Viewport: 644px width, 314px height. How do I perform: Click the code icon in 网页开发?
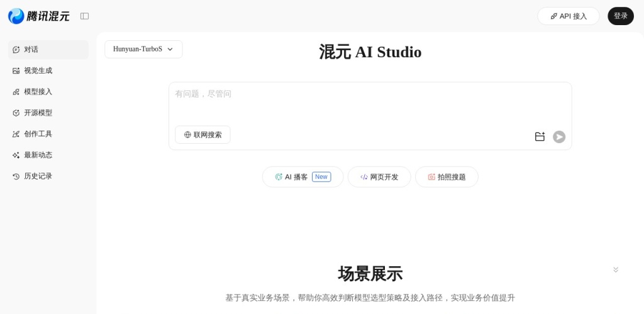pos(364,176)
